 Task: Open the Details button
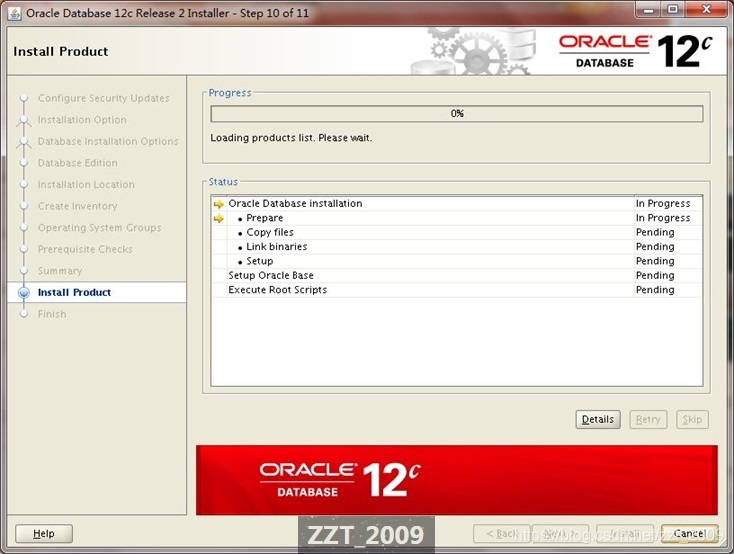(x=598, y=419)
